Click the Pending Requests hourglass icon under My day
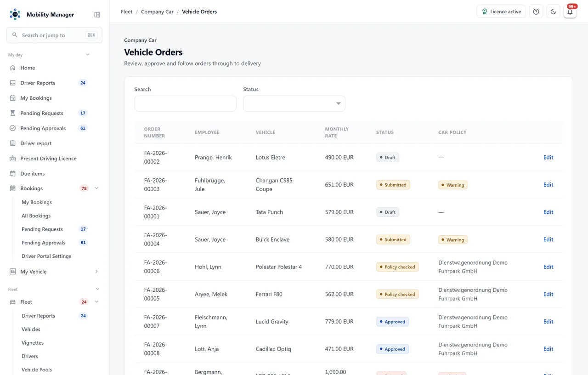The width and height of the screenshot is (588, 375). [x=13, y=113]
